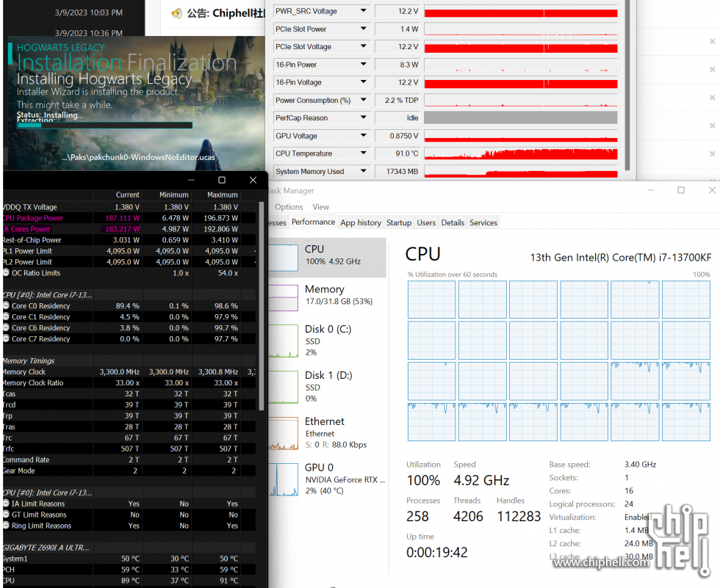720x588 pixels.
Task: Select the PL2 Power Limit row
Action: coord(129,262)
